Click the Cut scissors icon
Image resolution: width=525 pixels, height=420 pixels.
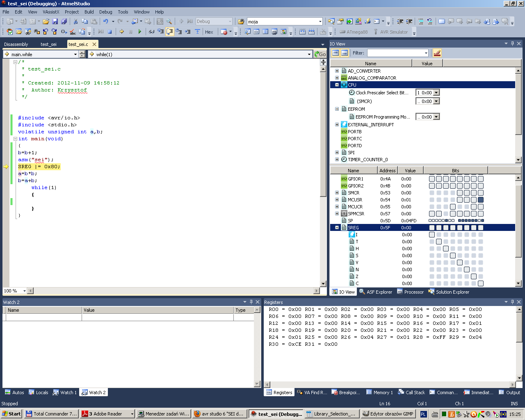(75, 21)
